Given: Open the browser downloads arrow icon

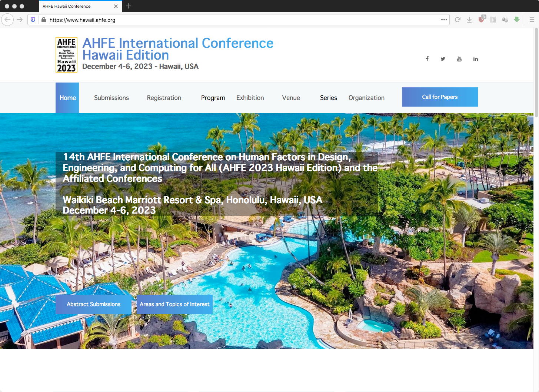Looking at the screenshot, I should [x=469, y=20].
